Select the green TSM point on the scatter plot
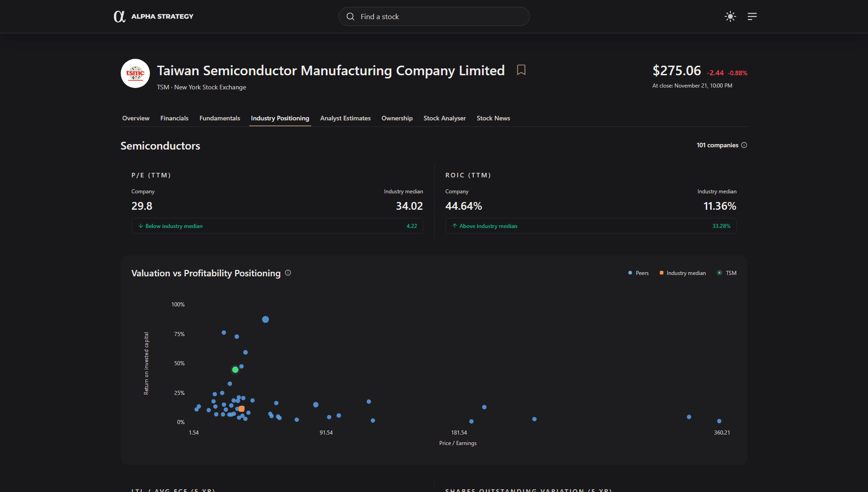The width and height of the screenshot is (868, 492). (x=235, y=369)
